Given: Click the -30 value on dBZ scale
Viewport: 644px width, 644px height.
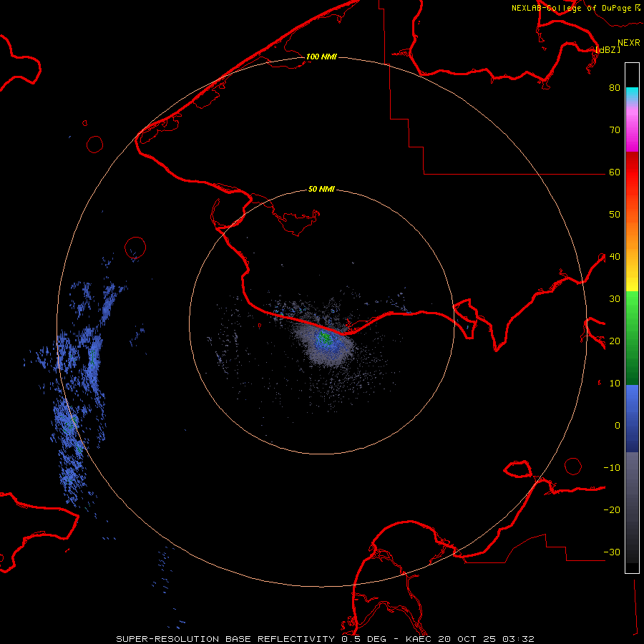Looking at the screenshot, I should tap(612, 552).
